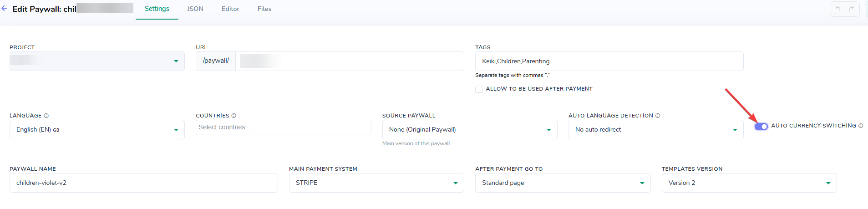868x209 pixels.
Task: Click the Paywall Name input field
Action: coord(144,183)
